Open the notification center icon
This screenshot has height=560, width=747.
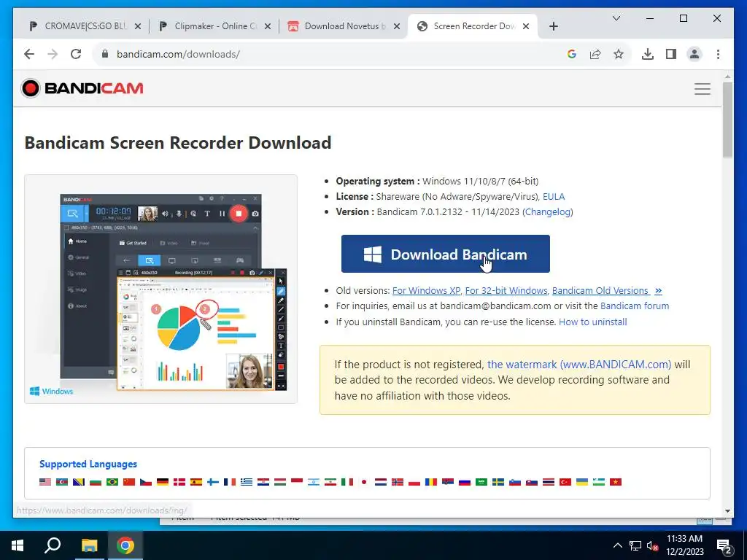[x=724, y=547]
